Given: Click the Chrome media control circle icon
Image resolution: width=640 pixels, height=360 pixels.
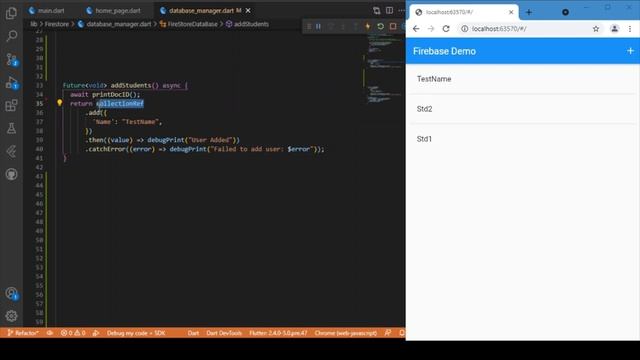Looking at the screenshot, I should (x=565, y=12).
